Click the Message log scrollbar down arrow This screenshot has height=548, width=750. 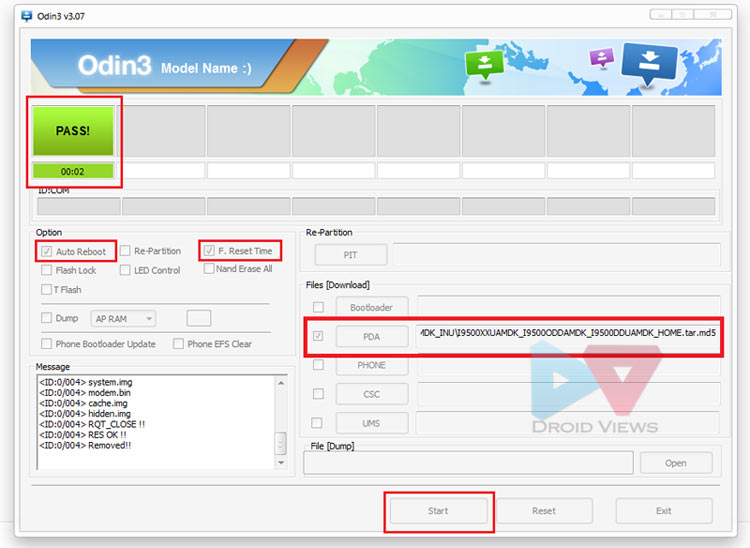point(281,462)
